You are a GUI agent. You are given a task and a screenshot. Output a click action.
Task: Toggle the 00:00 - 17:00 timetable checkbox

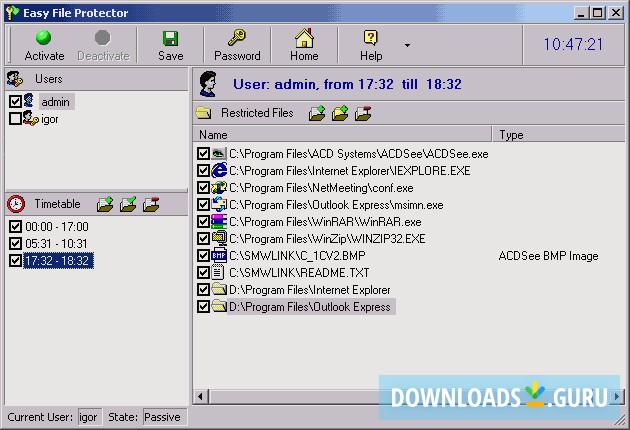[x=15, y=226]
